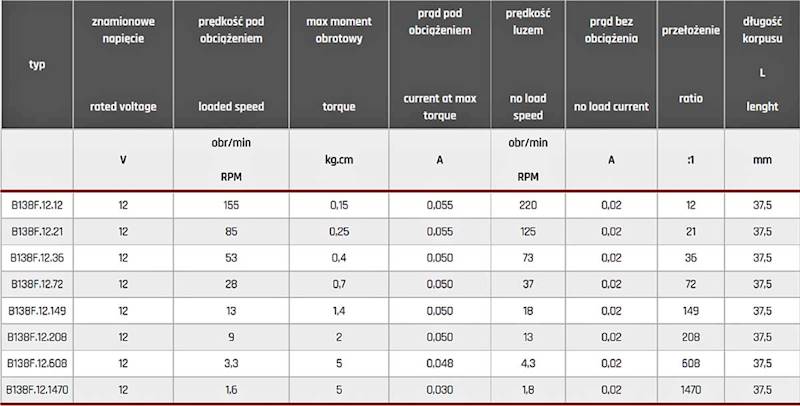800x406 pixels.
Task: Select the B138F.12.36 type cell
Action: [37, 258]
